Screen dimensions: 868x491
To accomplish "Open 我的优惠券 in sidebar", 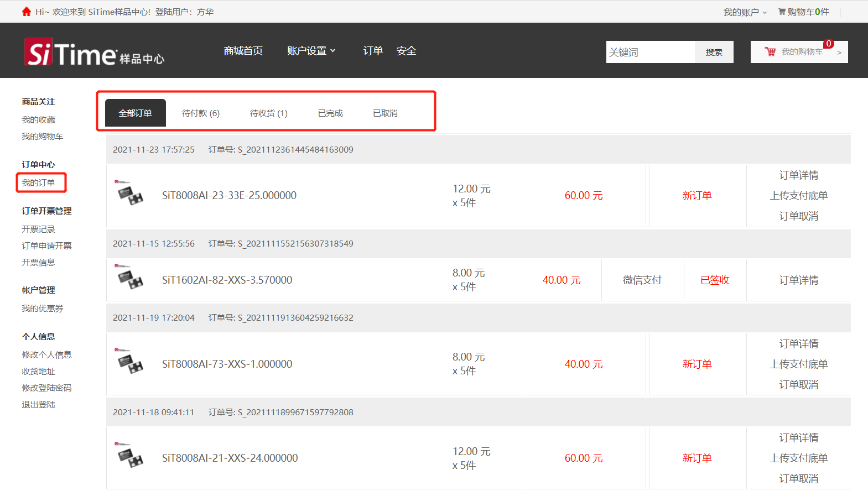I will 43,309.
